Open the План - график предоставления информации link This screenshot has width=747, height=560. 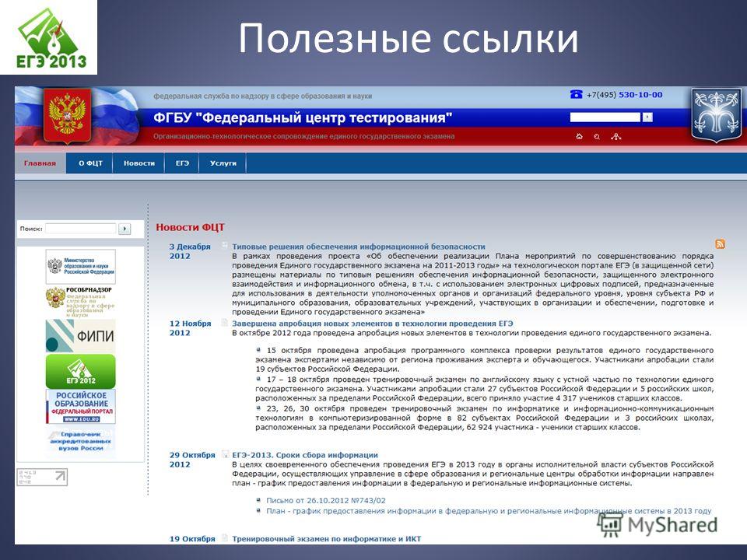489,511
